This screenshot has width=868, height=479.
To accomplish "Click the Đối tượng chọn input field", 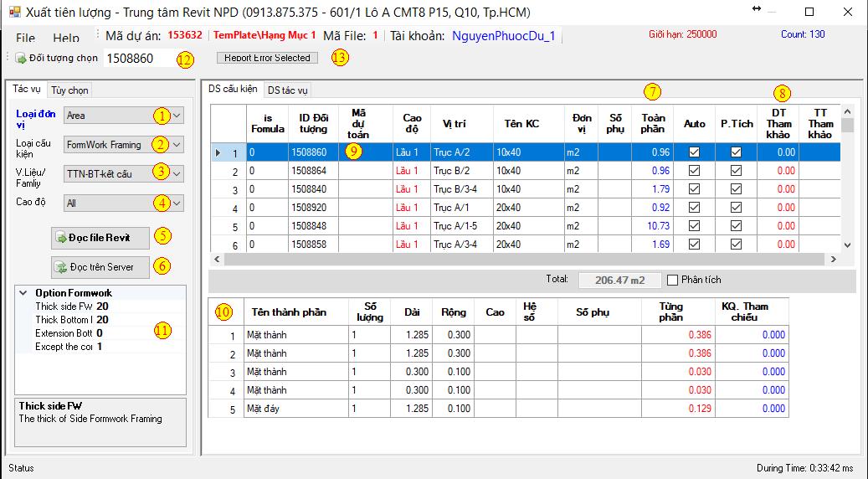I will tap(140, 58).
